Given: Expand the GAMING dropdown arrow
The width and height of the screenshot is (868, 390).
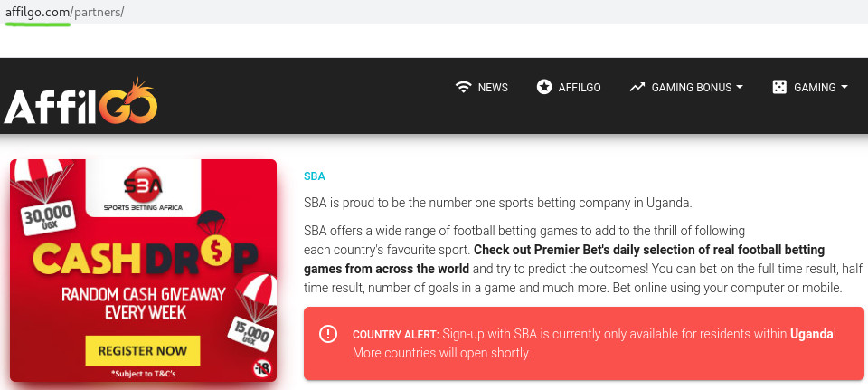Looking at the screenshot, I should (x=844, y=88).
